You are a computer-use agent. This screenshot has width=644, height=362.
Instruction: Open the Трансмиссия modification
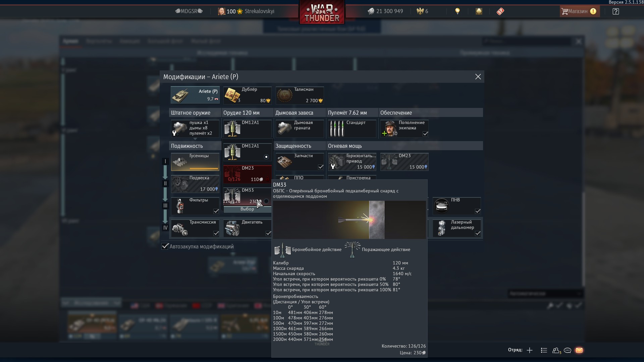point(195,228)
